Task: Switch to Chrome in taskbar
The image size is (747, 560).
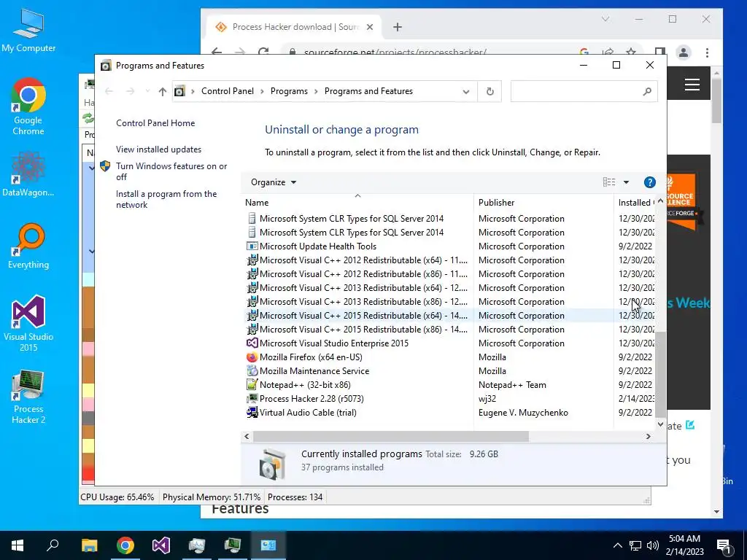Action: pyautogui.click(x=125, y=545)
